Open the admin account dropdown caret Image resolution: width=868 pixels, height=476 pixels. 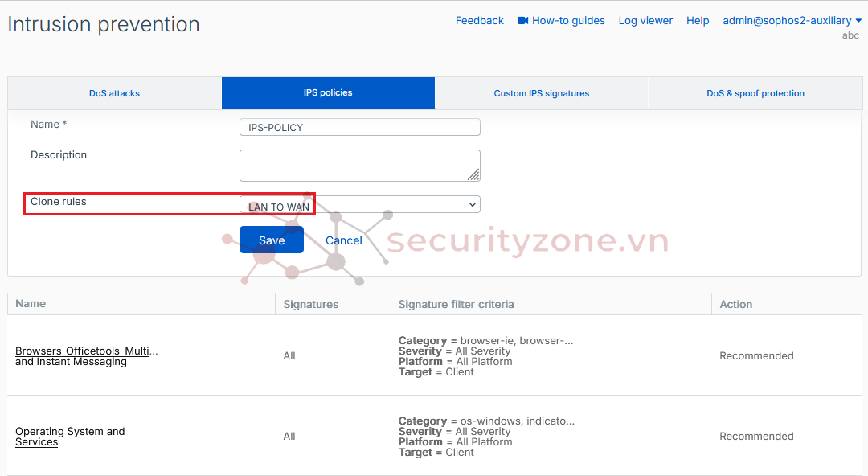pyautogui.click(x=858, y=21)
